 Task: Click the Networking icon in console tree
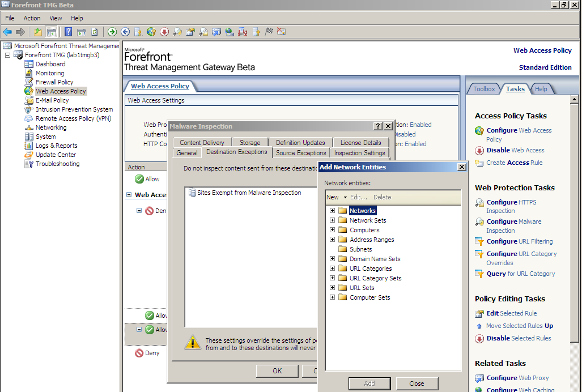[29, 127]
